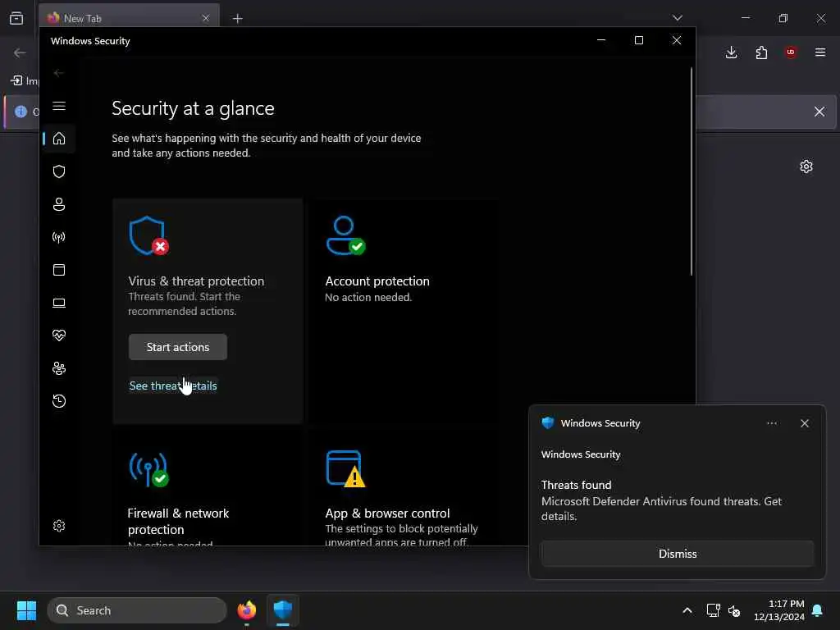Show hidden system tray icons chevron
840x630 pixels.
tap(687, 610)
